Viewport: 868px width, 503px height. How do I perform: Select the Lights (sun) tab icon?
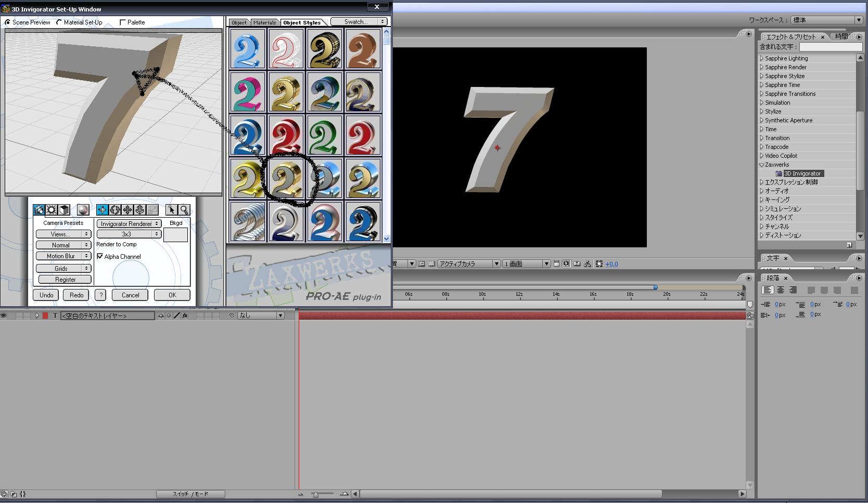pyautogui.click(x=52, y=210)
